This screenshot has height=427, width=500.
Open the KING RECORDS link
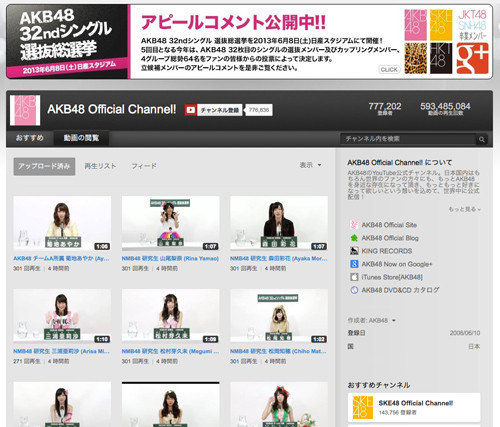(387, 251)
